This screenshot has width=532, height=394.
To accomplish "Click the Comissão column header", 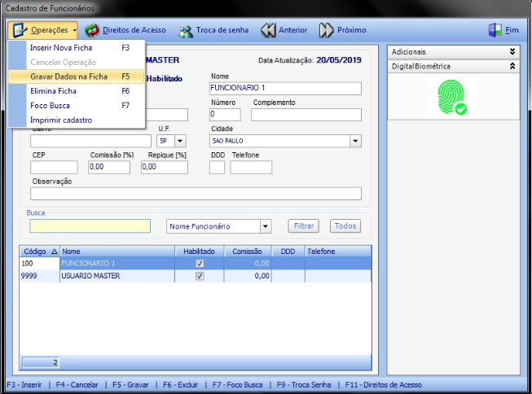I will [x=248, y=252].
